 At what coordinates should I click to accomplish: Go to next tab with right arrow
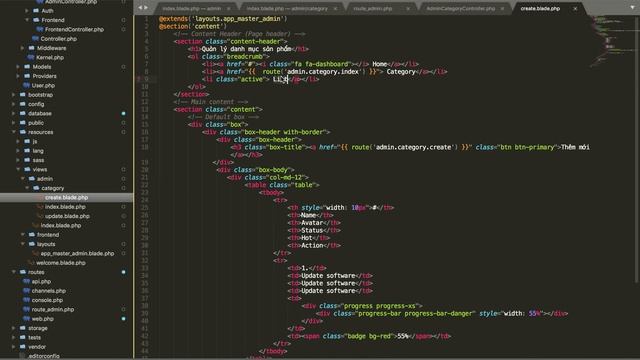pos(146,8)
